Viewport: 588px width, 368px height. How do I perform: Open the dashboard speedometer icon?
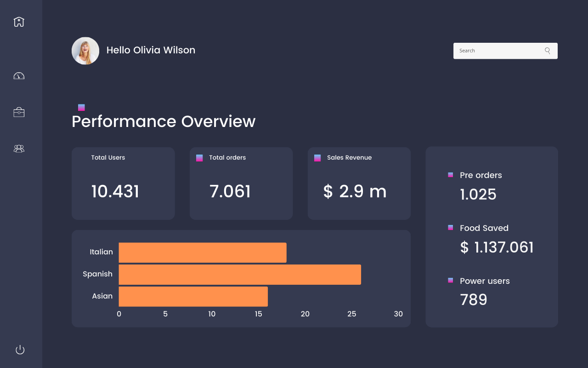click(19, 76)
